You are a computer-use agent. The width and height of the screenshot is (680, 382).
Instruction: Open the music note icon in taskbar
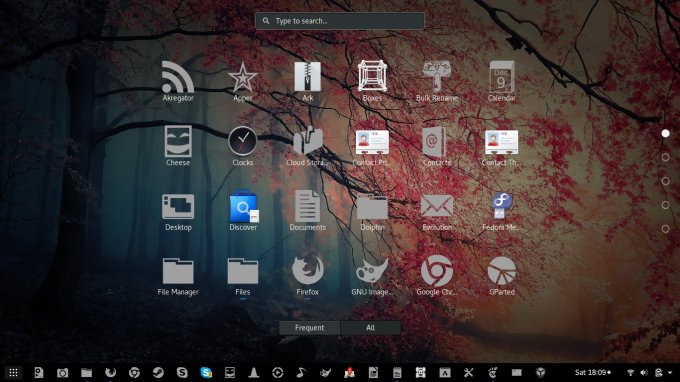click(301, 372)
